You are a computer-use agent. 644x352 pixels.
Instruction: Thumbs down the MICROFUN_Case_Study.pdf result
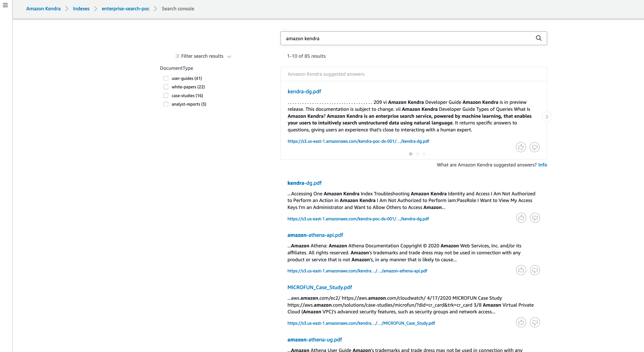coord(535,322)
